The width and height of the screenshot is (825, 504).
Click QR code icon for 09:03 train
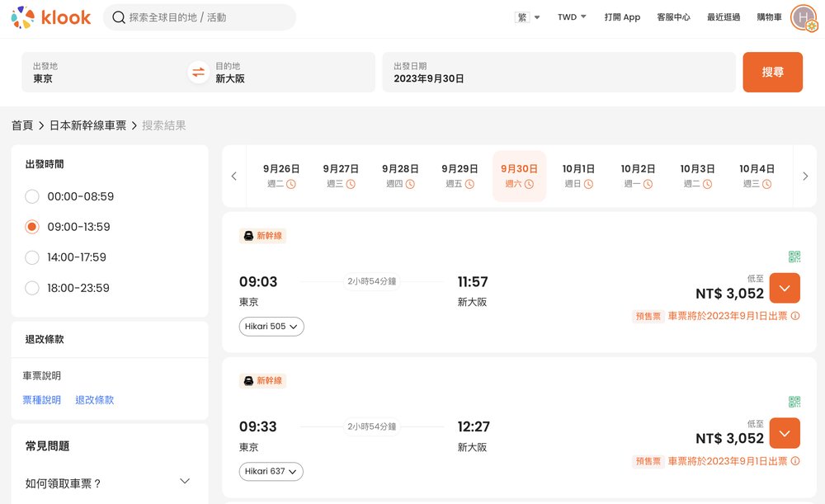pos(794,257)
